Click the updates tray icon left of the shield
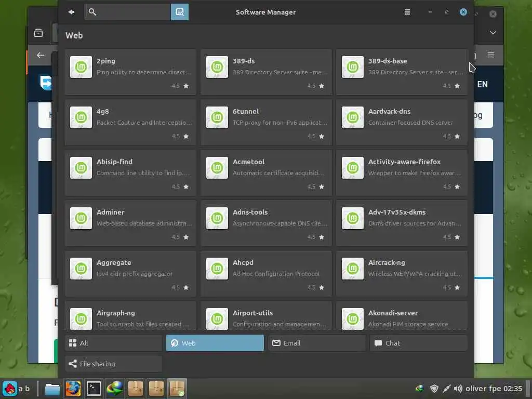This screenshot has width=532, height=399. 420,388
